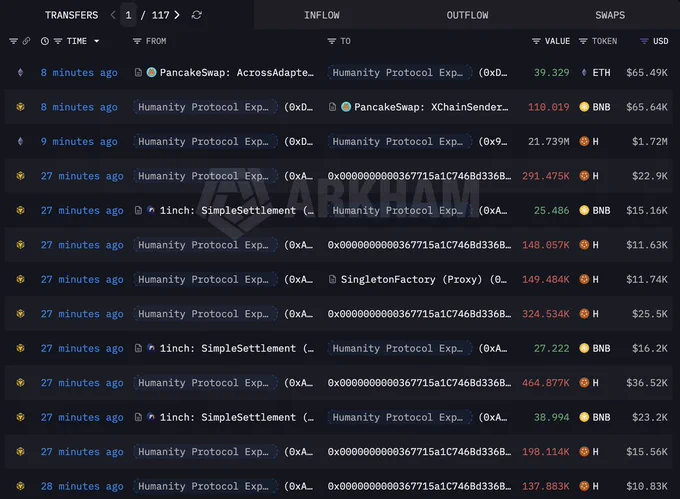Image resolution: width=680 pixels, height=499 pixels.
Task: Open the TO column filter
Action: 332,41
